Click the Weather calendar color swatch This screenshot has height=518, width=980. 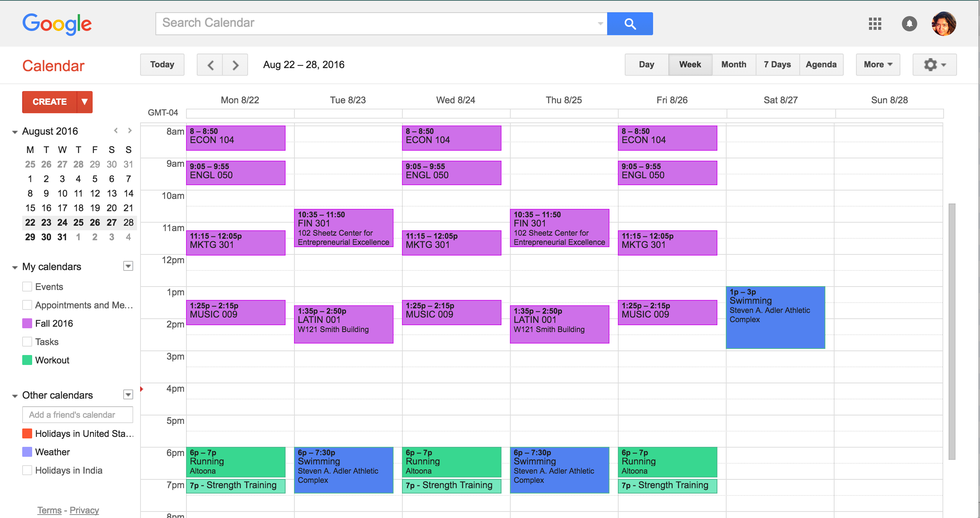click(27, 452)
